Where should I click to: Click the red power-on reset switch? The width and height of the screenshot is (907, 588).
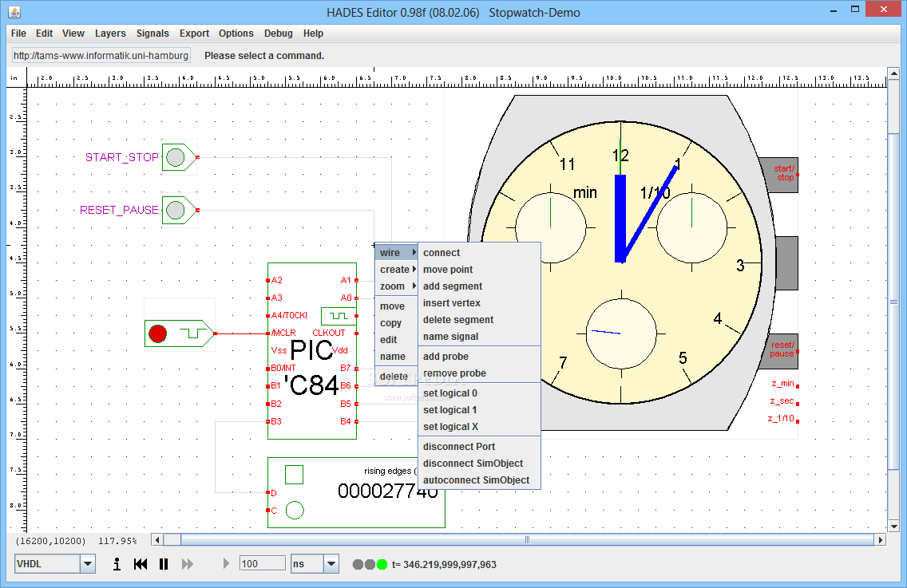pos(157,333)
